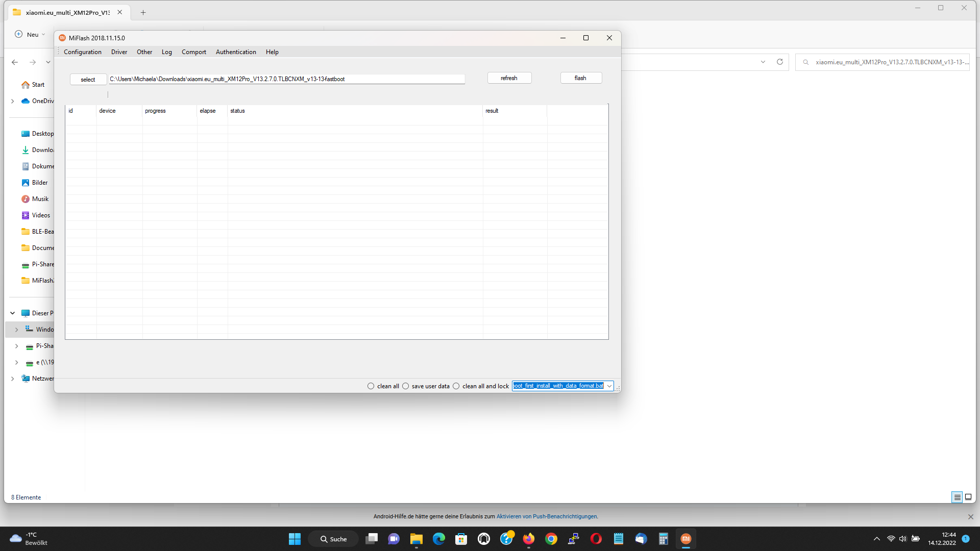Click the flash button
980x551 pixels.
click(581, 78)
